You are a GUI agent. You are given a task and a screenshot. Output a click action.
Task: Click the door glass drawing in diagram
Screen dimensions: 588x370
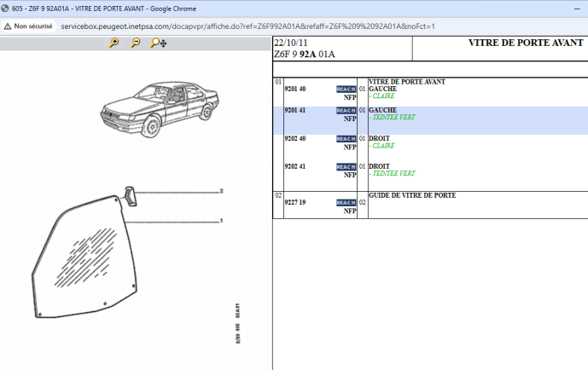(x=84, y=257)
